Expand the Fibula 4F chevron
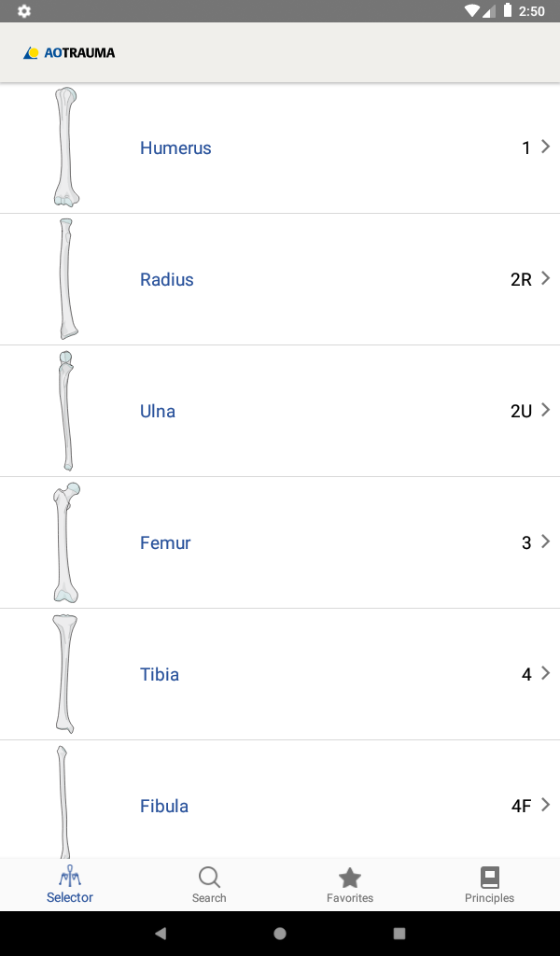 tap(545, 805)
